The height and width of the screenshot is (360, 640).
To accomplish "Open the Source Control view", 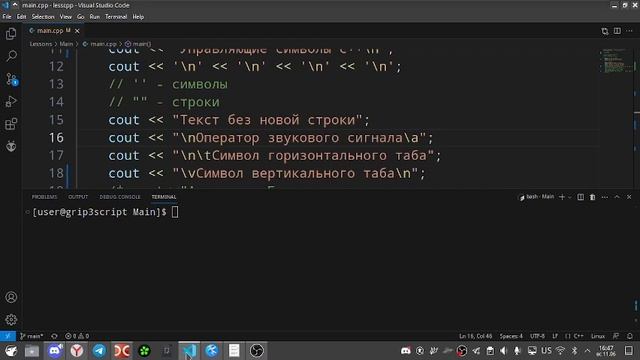I will (11, 79).
